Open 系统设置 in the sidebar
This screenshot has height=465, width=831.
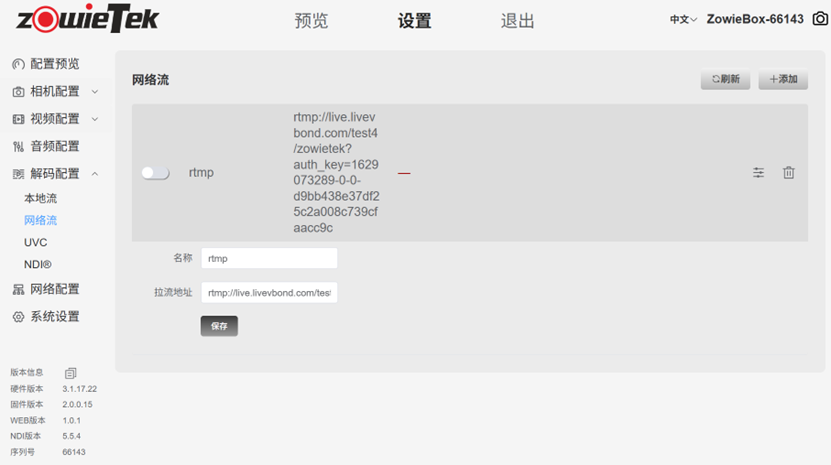[x=54, y=317]
